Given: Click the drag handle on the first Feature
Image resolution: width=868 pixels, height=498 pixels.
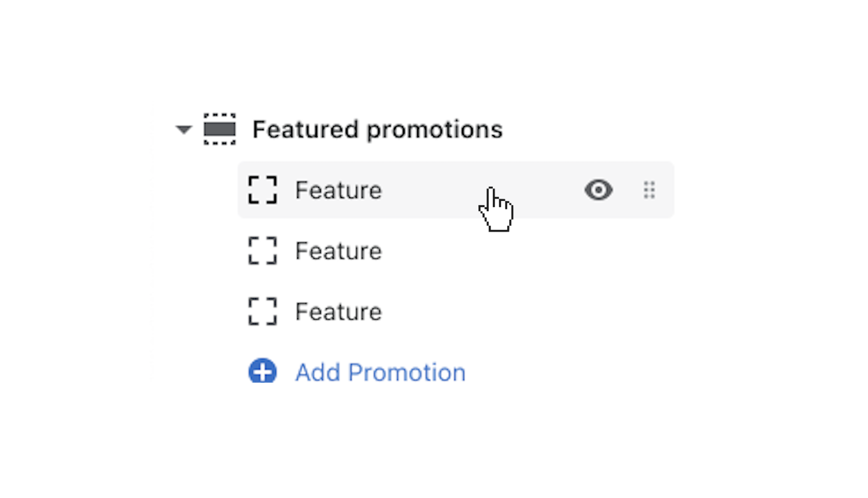Looking at the screenshot, I should 649,190.
